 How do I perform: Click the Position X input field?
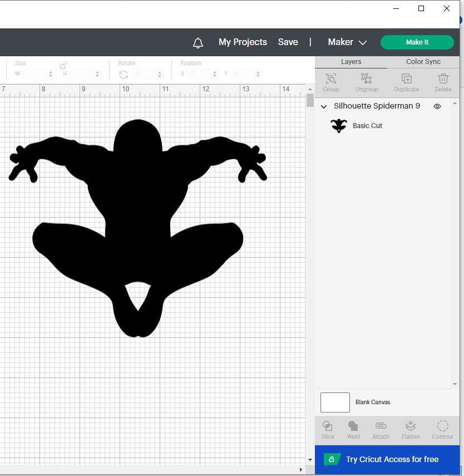click(200, 74)
